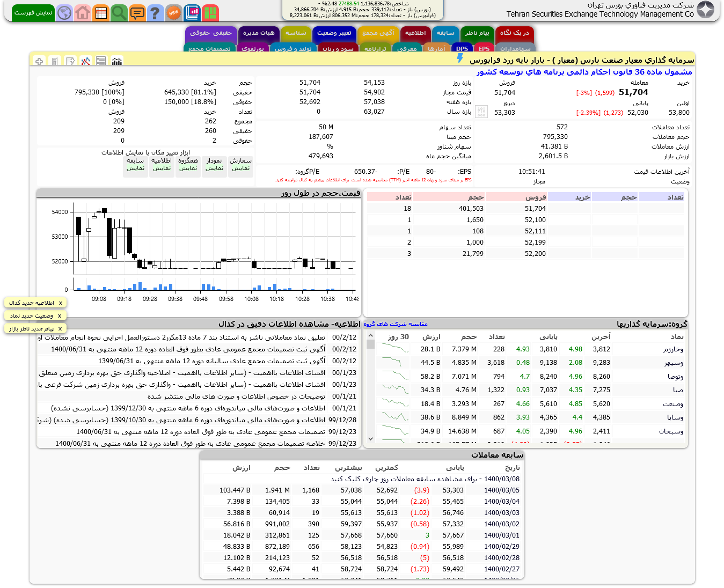Open the 'تغییر وضعیت' tab

coord(334,33)
